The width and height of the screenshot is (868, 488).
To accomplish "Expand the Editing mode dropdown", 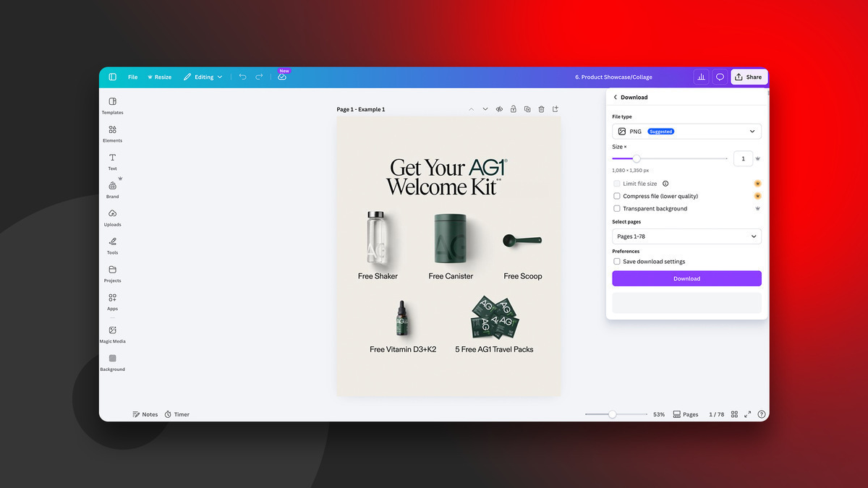I will coord(203,77).
